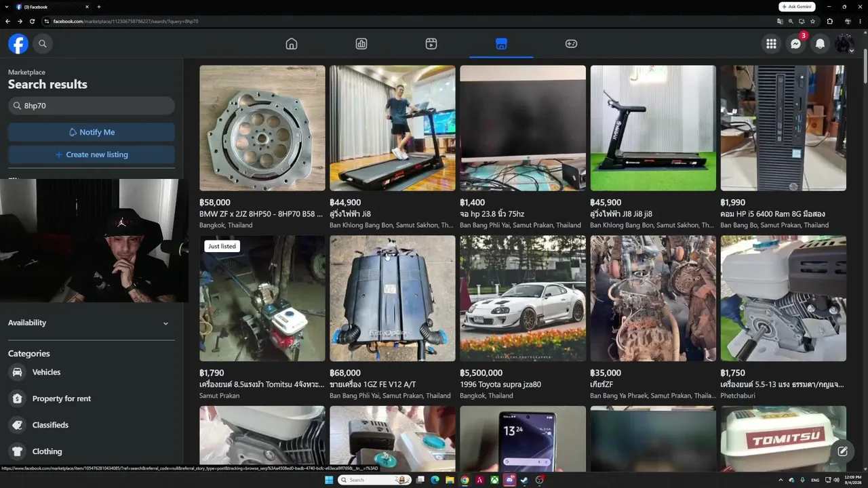Click the Ask Gemini button
The image size is (868, 488).
coord(797,7)
